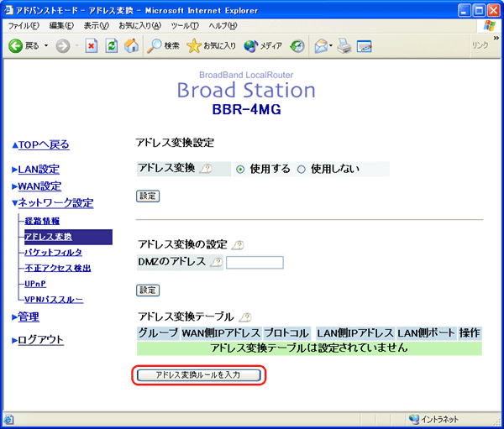
Task: Open the 不正アクセス検出 submenu link
Action: (58, 268)
